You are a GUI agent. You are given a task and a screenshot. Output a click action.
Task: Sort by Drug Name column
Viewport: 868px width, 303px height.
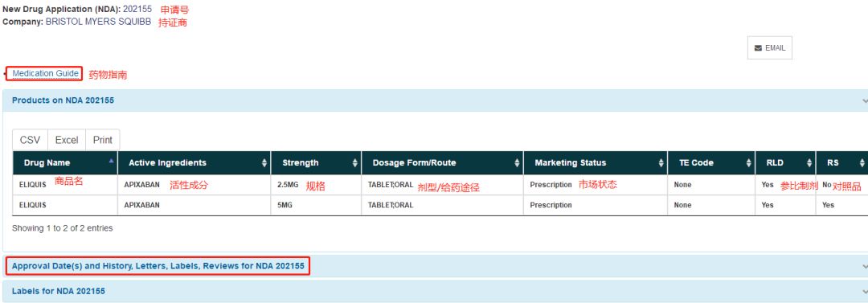coord(65,163)
